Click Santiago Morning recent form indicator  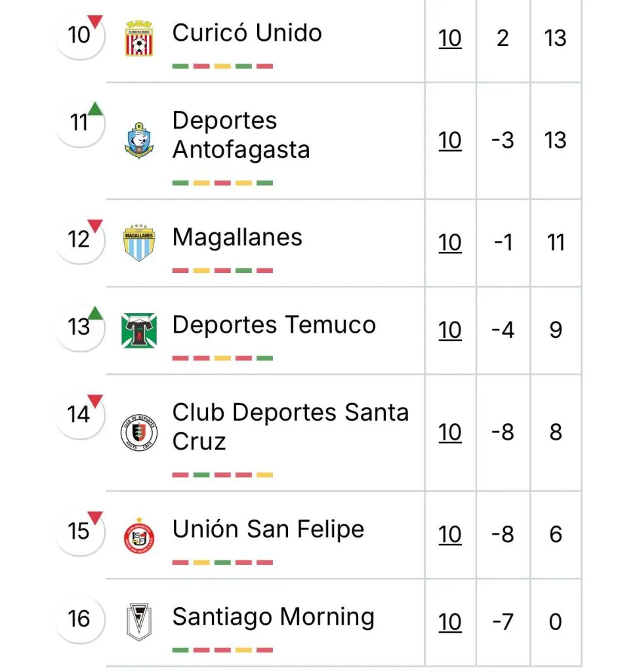tap(222, 650)
